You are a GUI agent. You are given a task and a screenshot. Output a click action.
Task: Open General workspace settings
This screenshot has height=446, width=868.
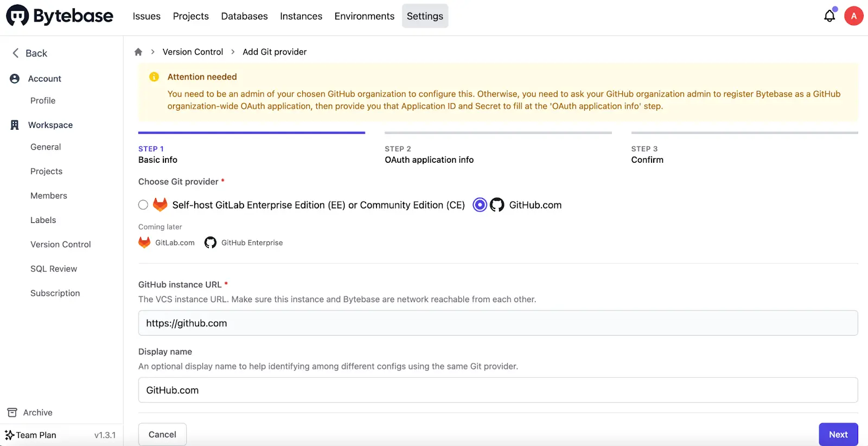[46, 146]
